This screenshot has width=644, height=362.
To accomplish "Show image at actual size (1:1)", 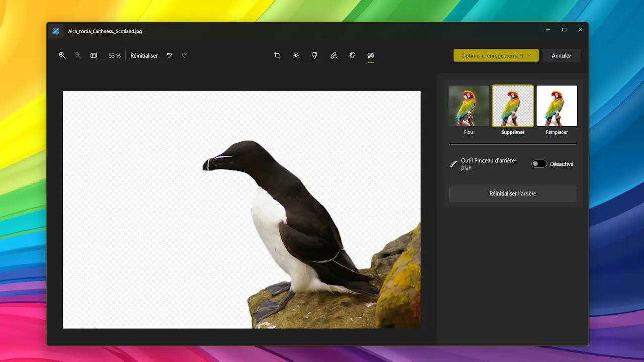I will pyautogui.click(x=94, y=55).
